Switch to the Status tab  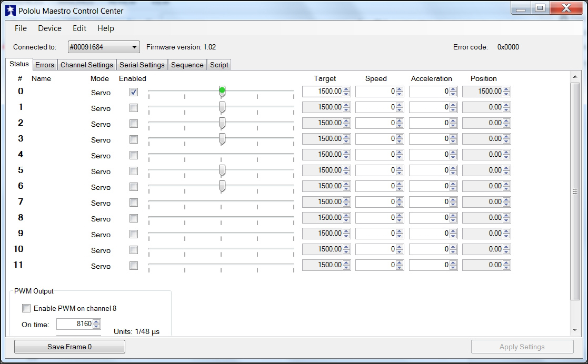[x=19, y=64]
